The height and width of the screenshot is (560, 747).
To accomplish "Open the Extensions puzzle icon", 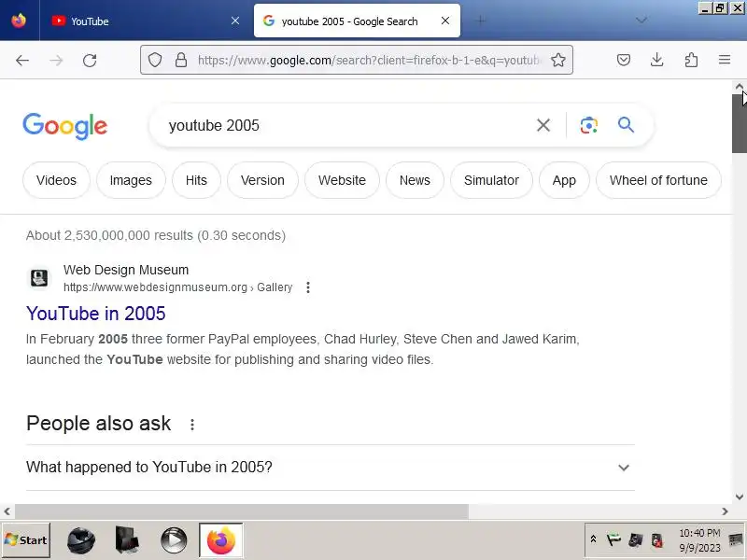I will tap(691, 60).
